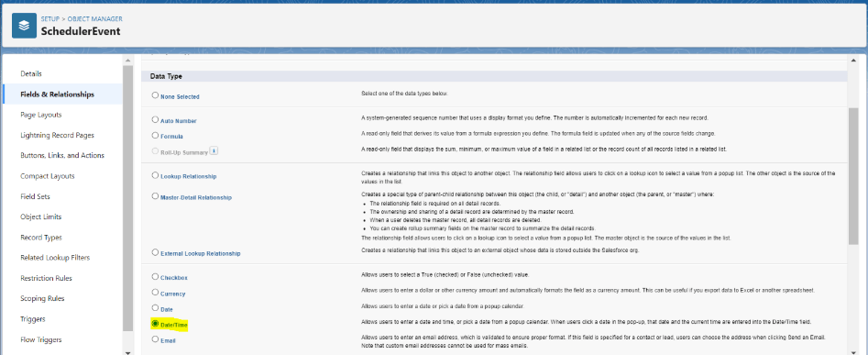868x355 pixels.
Task: Choose Master-Detail Relationship radio button
Action: tap(155, 195)
